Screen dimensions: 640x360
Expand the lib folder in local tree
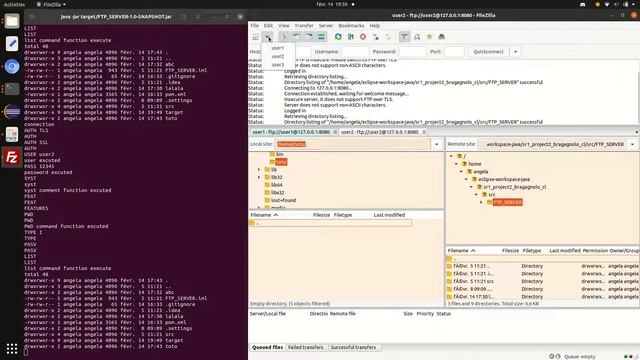click(x=259, y=169)
